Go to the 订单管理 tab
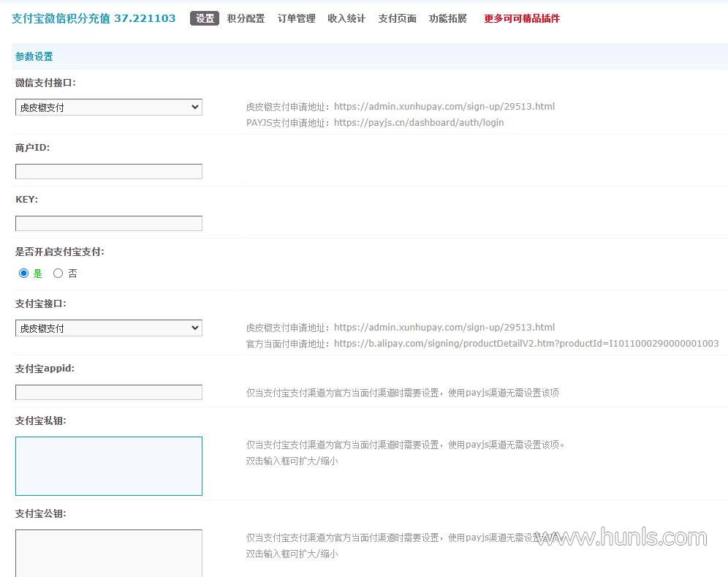Screen dimensions: 728x577 coord(297,18)
